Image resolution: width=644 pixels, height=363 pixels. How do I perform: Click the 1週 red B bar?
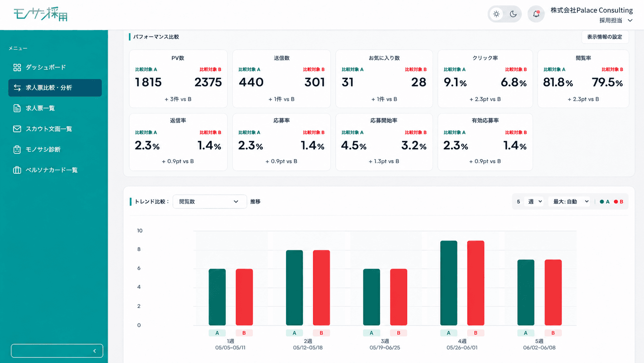click(244, 297)
